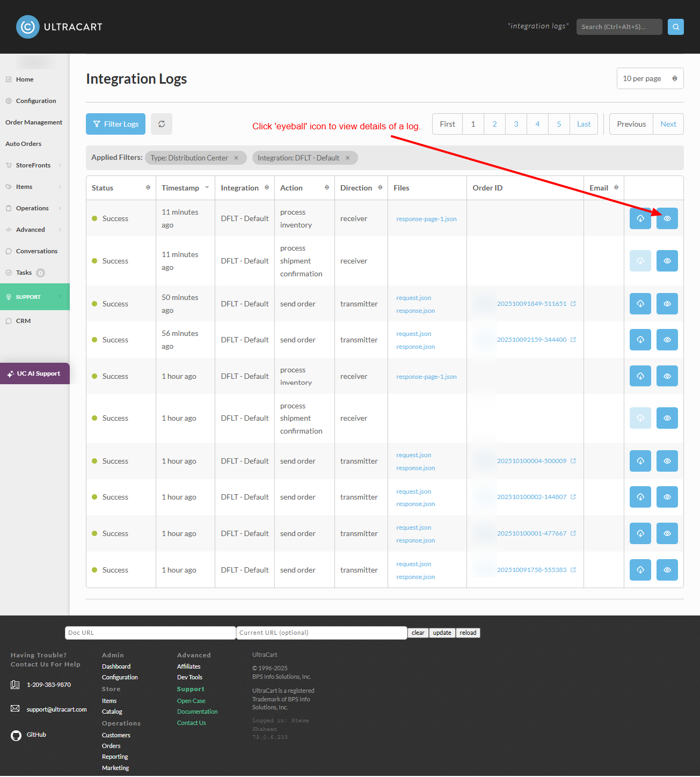Open response-page-1.json in the first row
Screen dimensions: 700x777
426,219
